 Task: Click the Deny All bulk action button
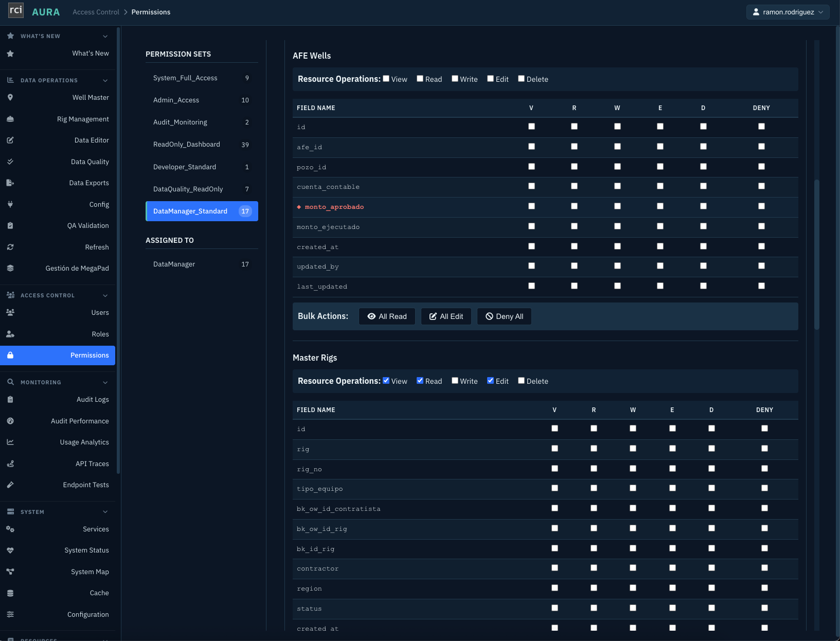tap(504, 316)
